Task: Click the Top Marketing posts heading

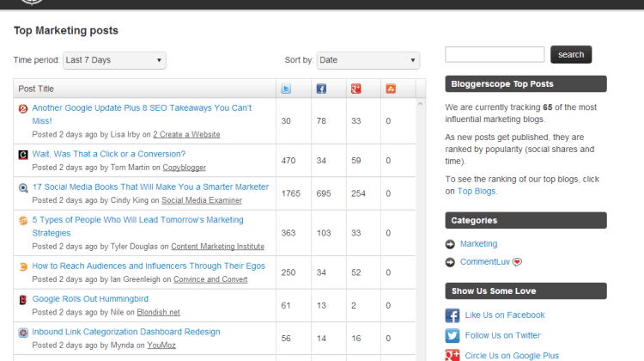Action: [x=66, y=30]
